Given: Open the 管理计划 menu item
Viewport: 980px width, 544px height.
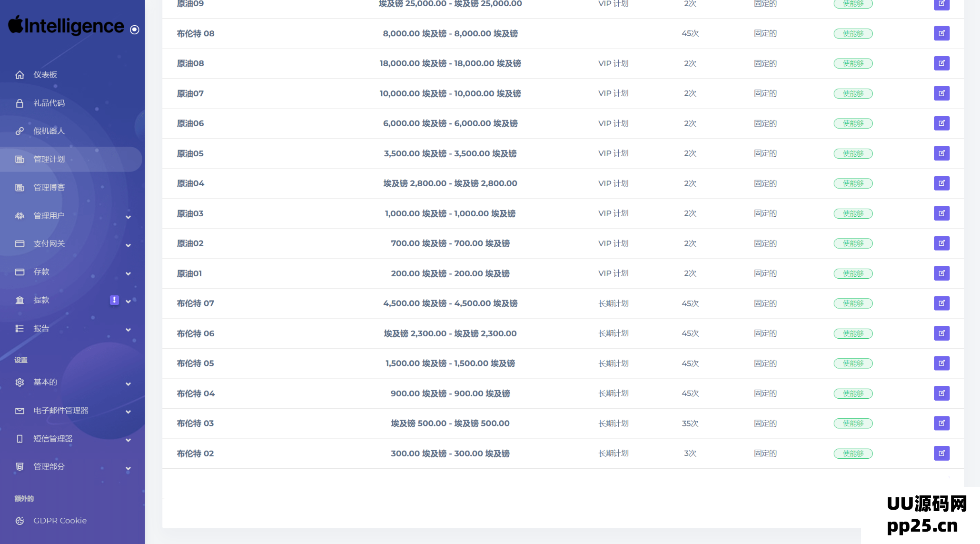Looking at the screenshot, I should click(49, 159).
